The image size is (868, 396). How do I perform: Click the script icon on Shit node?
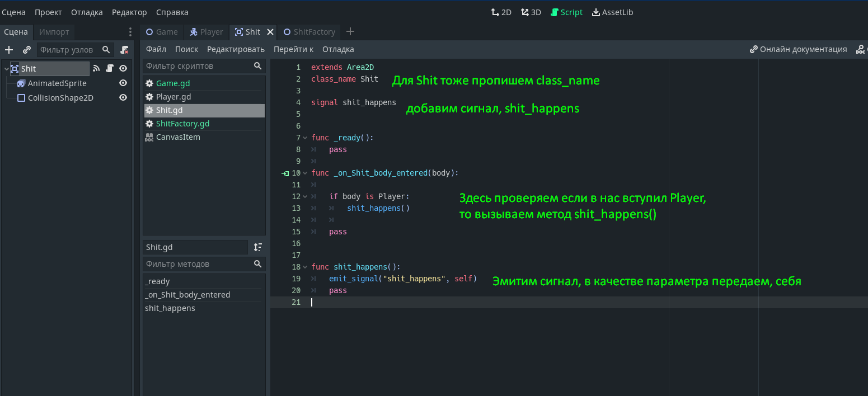click(x=110, y=69)
